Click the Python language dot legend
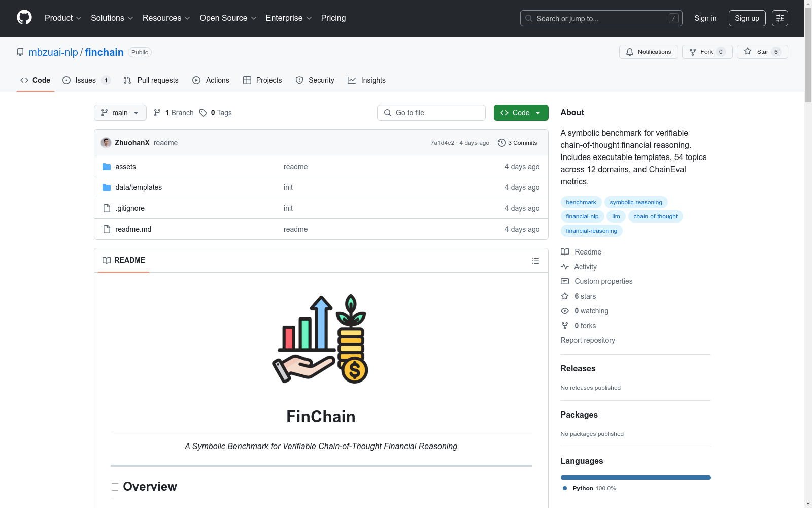The width and height of the screenshot is (812, 508). [x=565, y=488]
